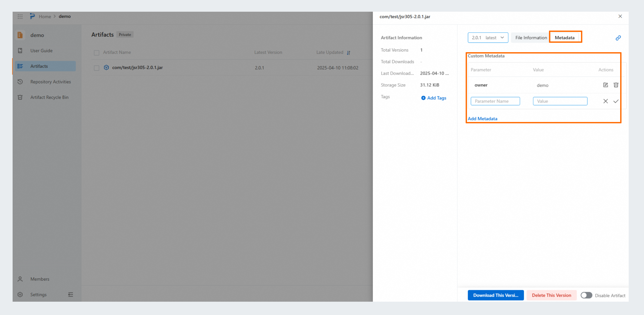Collapse sidebar using the Settings row icon
The image size is (644, 315).
point(70,295)
